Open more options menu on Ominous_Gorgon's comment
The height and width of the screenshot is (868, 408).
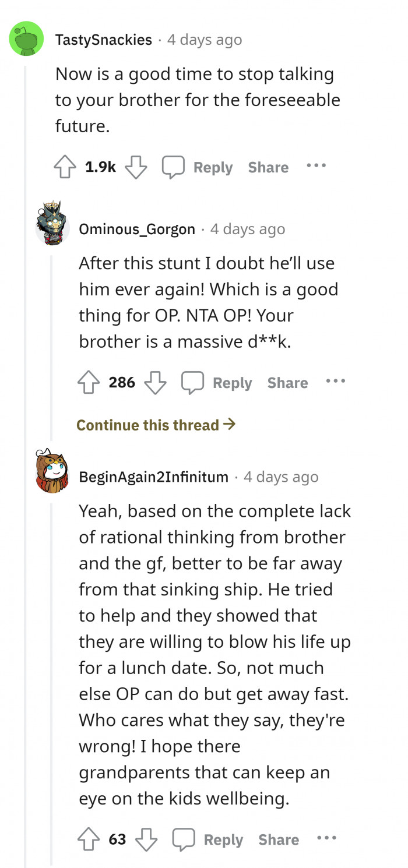(335, 382)
